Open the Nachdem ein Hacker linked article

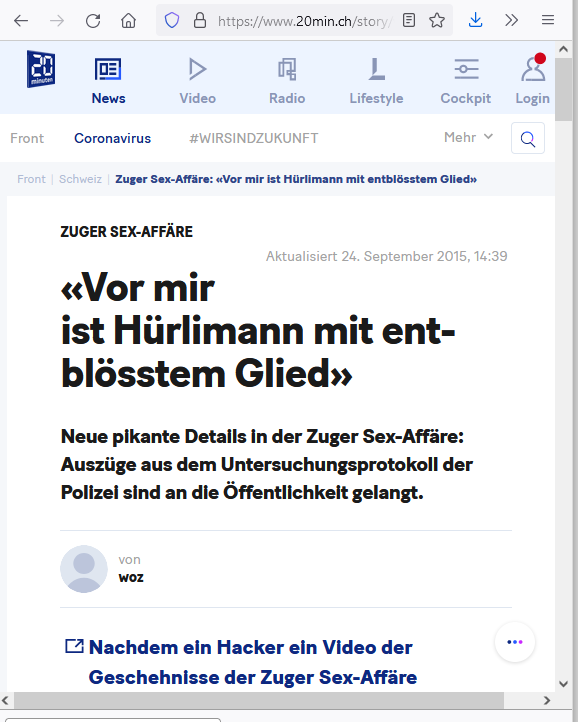(x=252, y=662)
